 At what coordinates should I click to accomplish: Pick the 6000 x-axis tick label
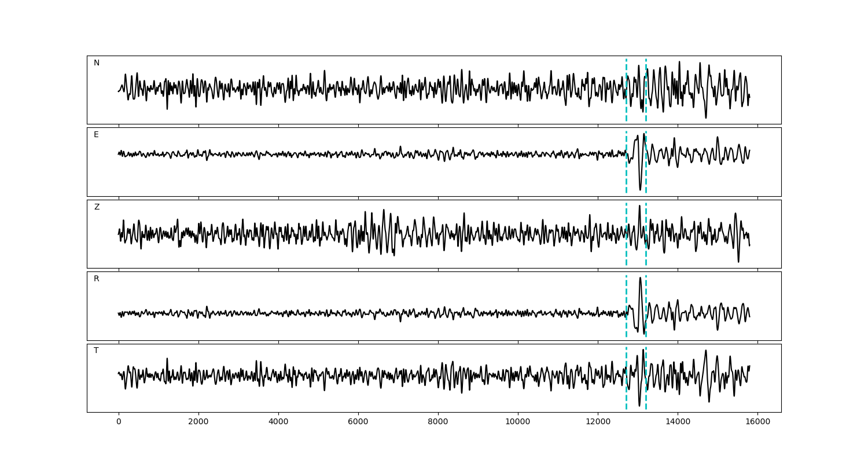click(358, 422)
